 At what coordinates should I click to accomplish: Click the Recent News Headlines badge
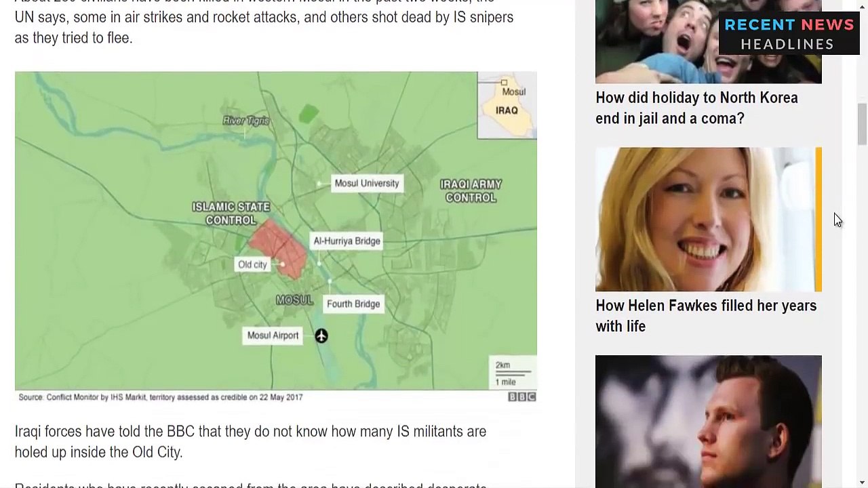click(x=789, y=34)
